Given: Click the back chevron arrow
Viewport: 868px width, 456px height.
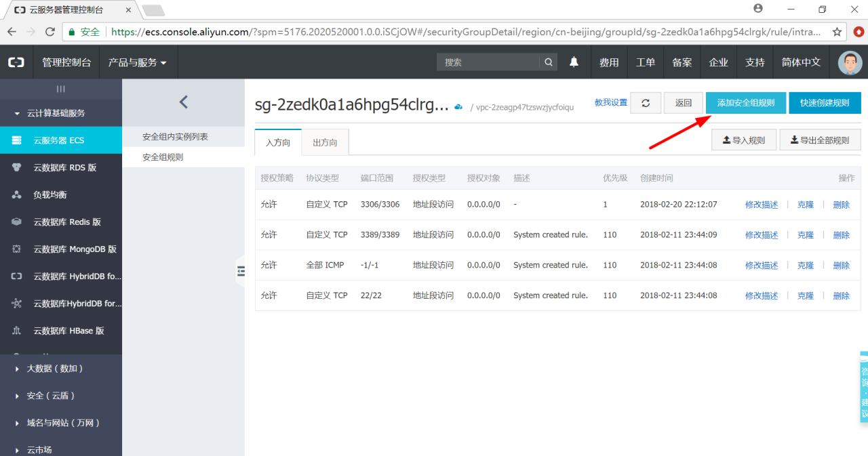Looking at the screenshot, I should (183, 102).
